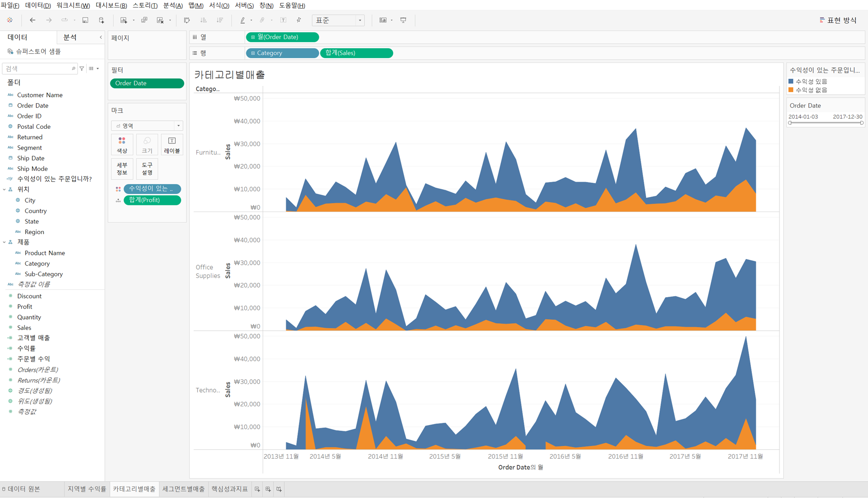The width and height of the screenshot is (868, 498).
Task: Click the 색상 color marks button
Action: tap(122, 145)
